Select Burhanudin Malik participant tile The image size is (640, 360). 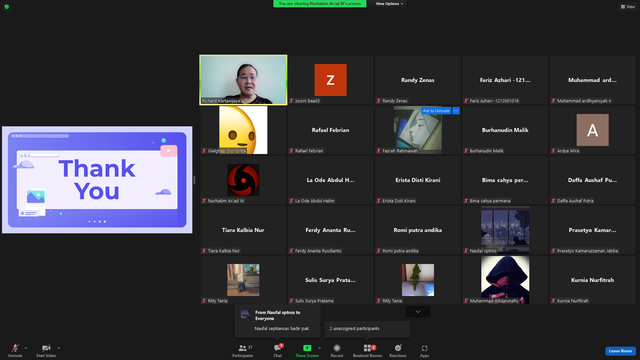click(x=505, y=130)
